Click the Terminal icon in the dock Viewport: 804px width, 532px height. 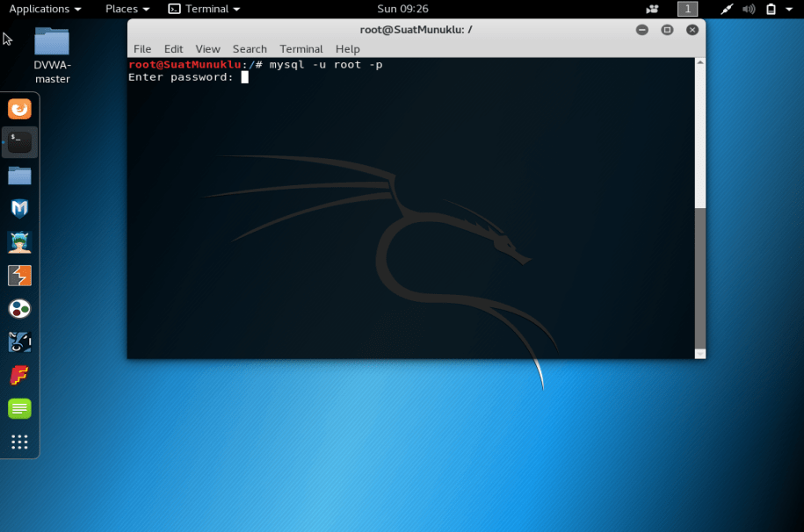(19, 142)
